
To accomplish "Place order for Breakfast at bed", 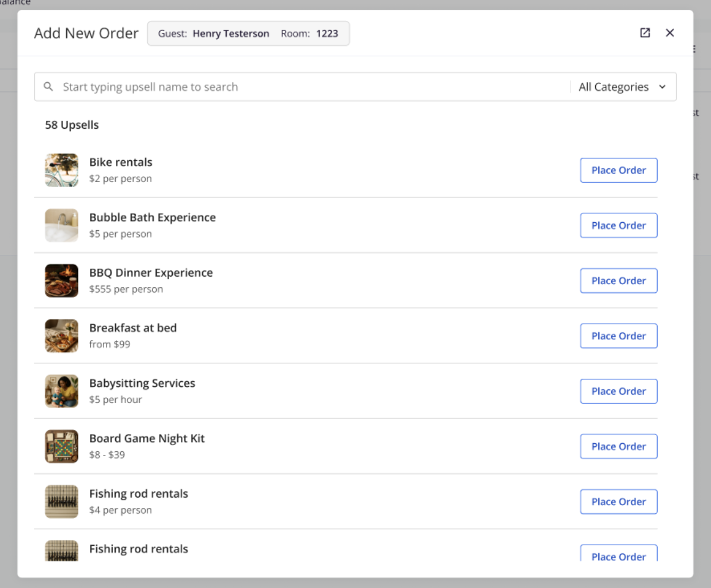I will coord(618,336).
